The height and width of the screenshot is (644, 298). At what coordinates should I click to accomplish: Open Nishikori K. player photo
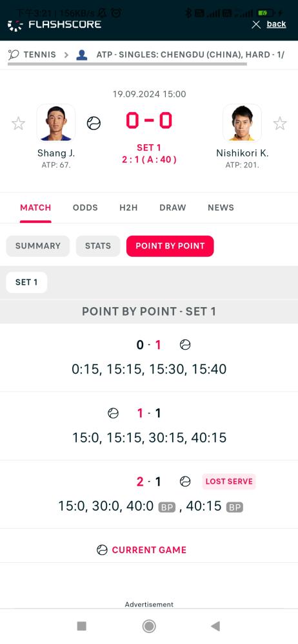(242, 123)
